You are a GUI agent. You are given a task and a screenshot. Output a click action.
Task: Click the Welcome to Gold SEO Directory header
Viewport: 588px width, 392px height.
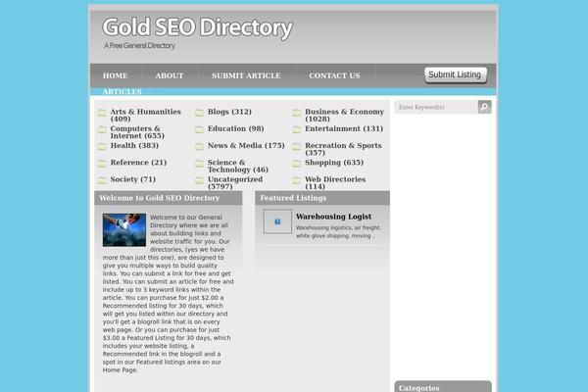[x=169, y=198]
